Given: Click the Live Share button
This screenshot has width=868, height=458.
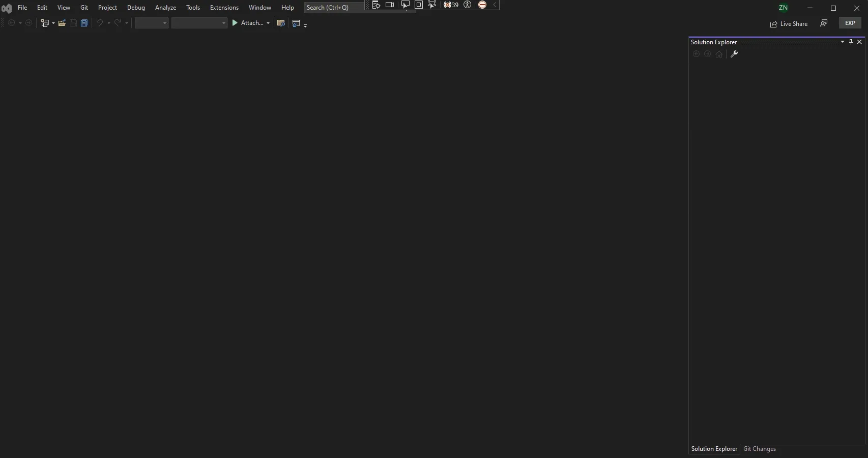Looking at the screenshot, I should pos(789,24).
